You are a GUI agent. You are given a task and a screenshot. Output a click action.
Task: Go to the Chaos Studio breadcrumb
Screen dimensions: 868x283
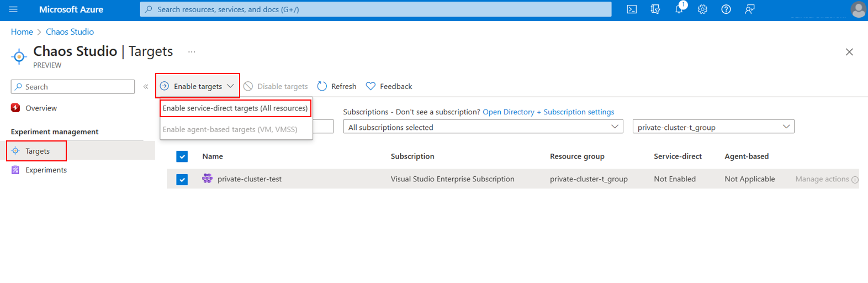(x=70, y=32)
